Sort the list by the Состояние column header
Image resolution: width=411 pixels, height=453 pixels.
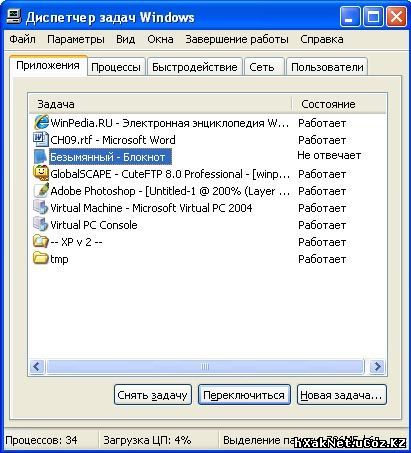(339, 104)
